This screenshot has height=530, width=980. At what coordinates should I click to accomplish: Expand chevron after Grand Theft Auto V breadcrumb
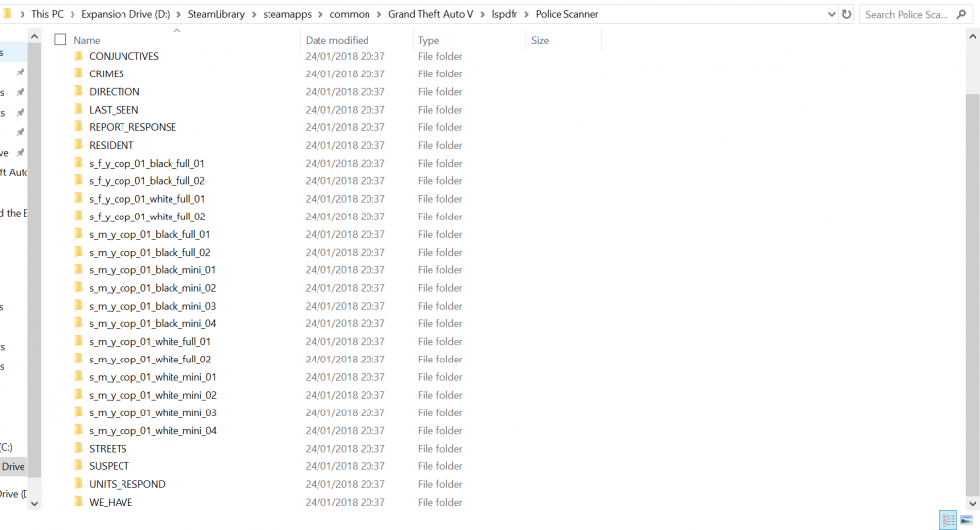(x=482, y=14)
